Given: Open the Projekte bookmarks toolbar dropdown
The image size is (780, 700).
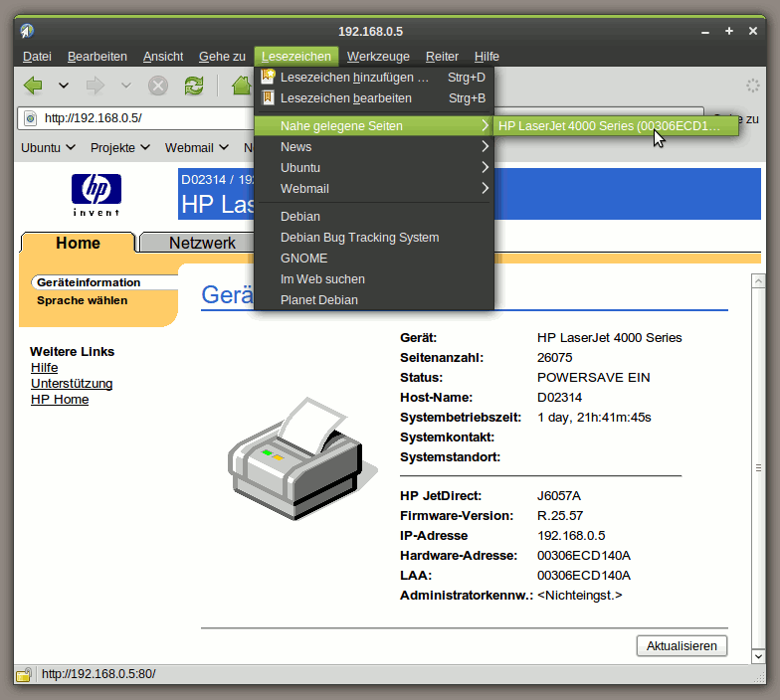Looking at the screenshot, I should [x=119, y=147].
